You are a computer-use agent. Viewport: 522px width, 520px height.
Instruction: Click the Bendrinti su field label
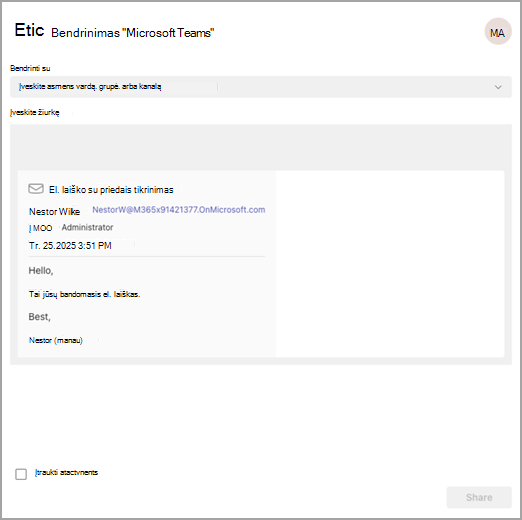coord(30,68)
